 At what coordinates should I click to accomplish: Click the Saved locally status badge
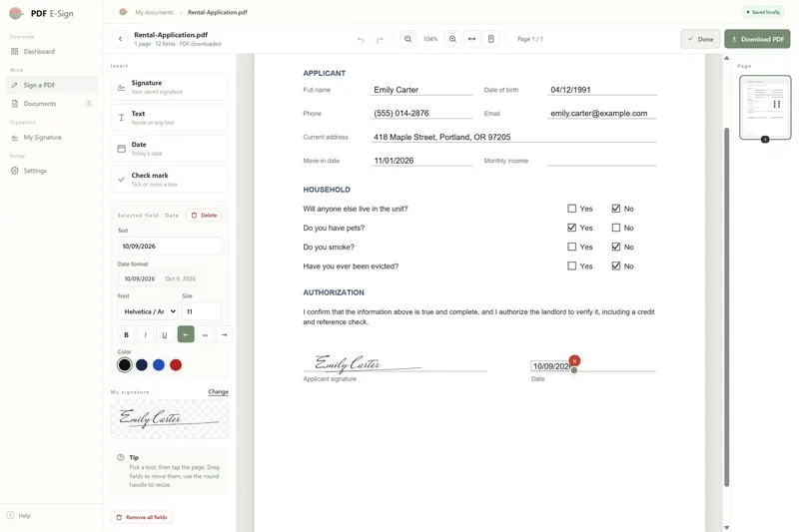[x=763, y=12]
